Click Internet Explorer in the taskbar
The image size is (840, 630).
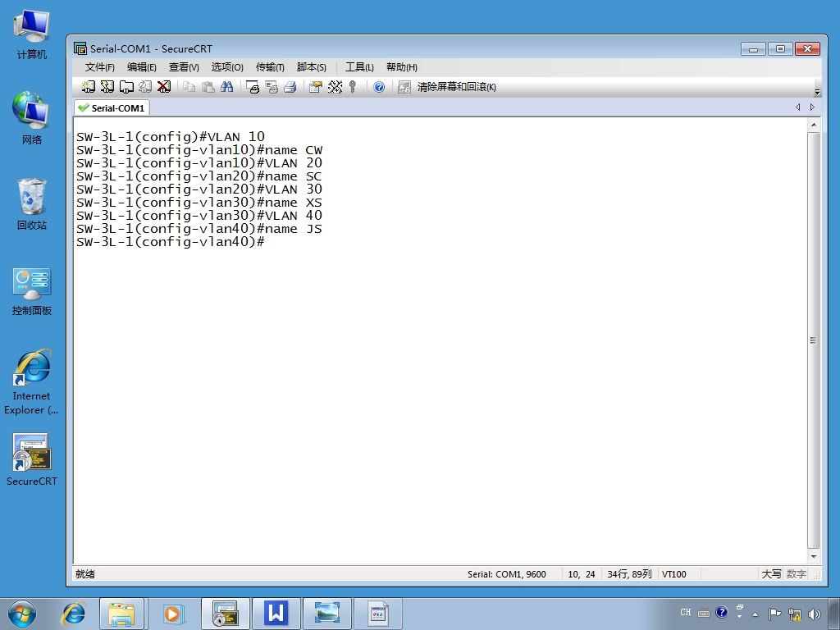pos(73,614)
